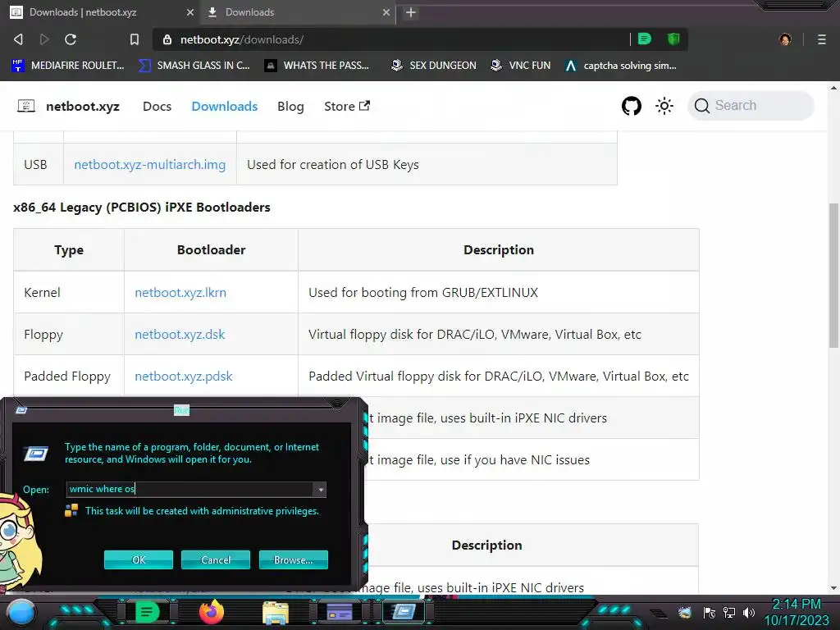
Task: Click the network tray icon
Action: [729, 613]
